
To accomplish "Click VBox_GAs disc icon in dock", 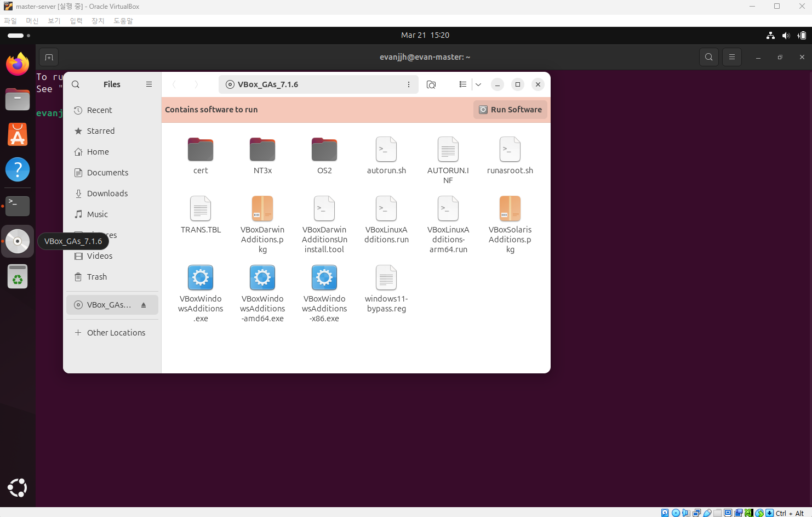I will click(x=18, y=241).
